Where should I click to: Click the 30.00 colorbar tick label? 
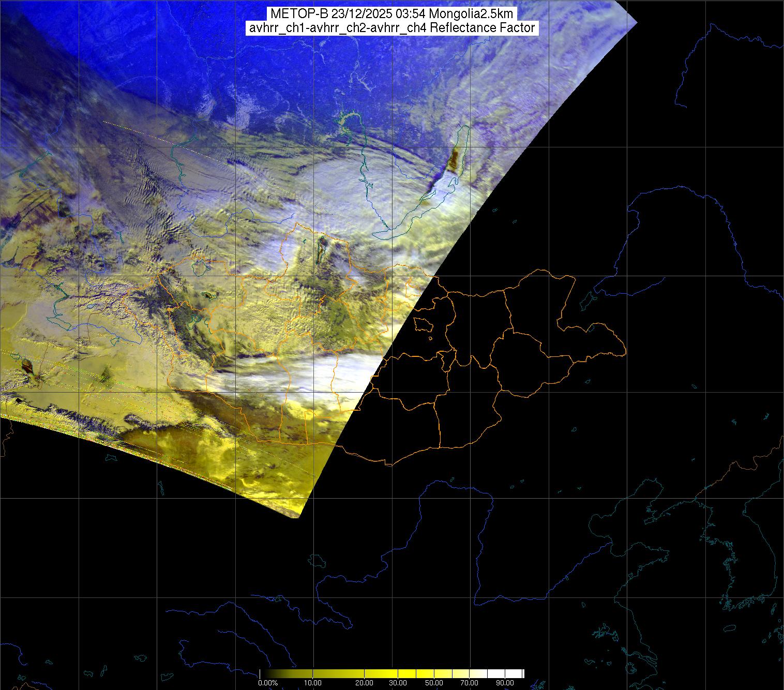[x=397, y=683]
